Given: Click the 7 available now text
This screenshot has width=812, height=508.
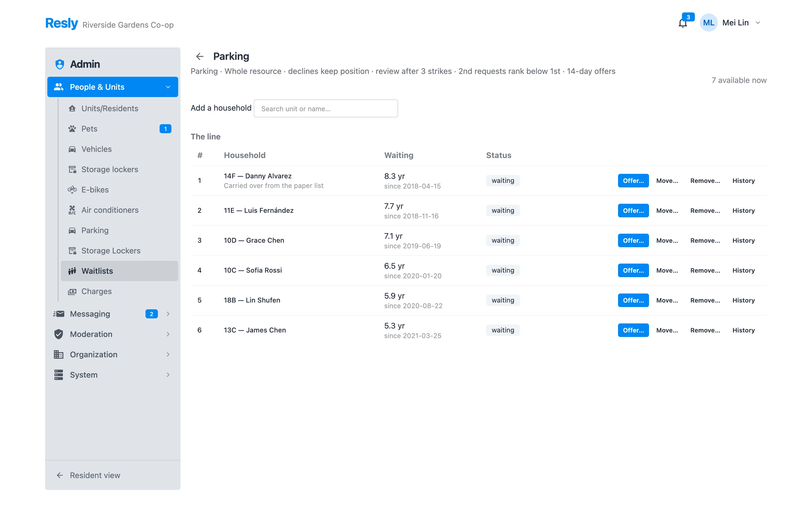Looking at the screenshot, I should [x=739, y=80].
